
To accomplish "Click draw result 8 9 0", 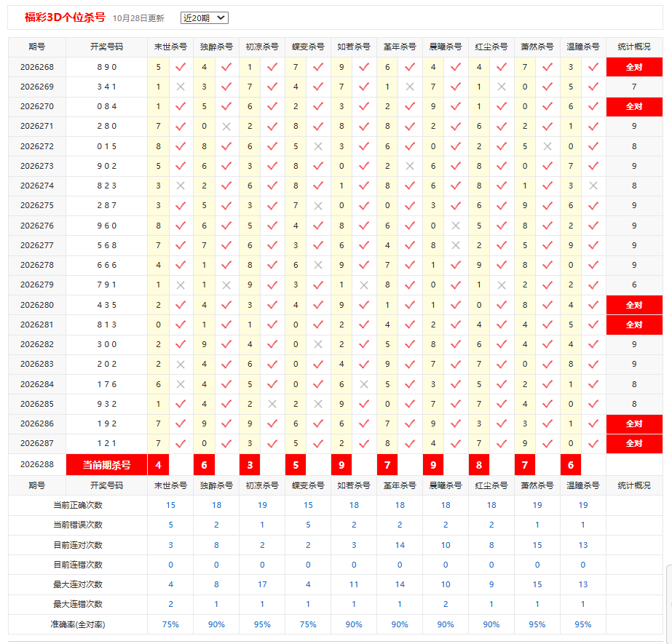I will (107, 67).
